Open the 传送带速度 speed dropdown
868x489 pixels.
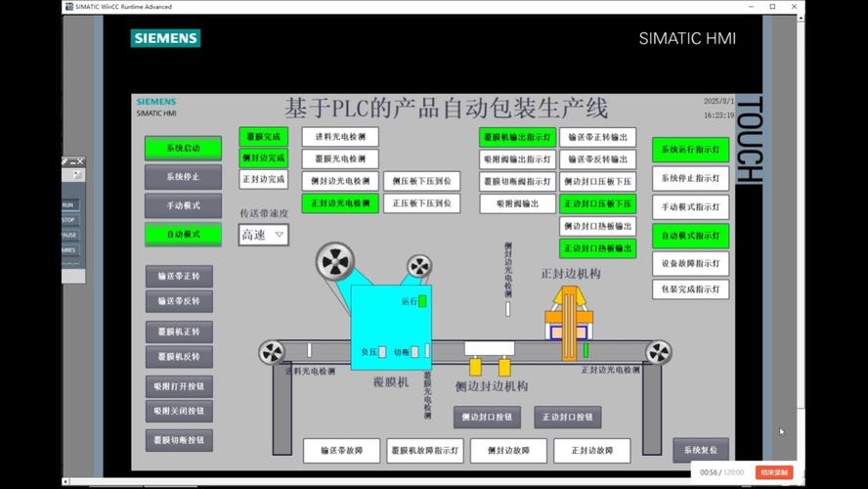pyautogui.click(x=263, y=235)
